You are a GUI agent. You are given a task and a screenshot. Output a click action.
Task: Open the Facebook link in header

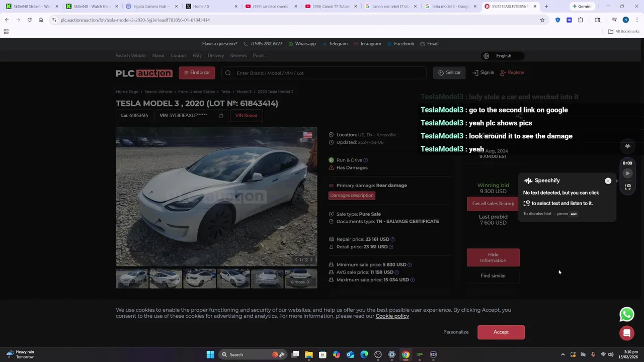click(x=400, y=44)
